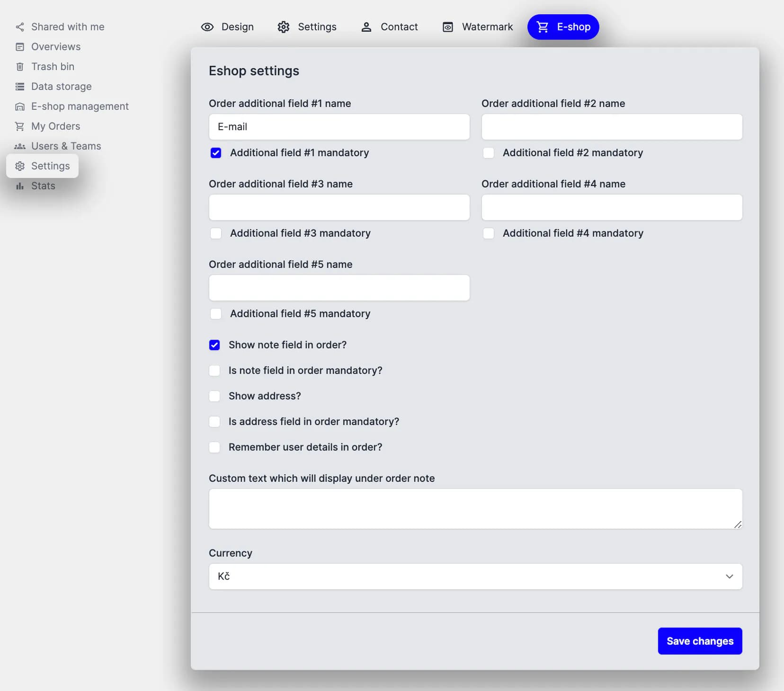Click the Users & Teams group icon

point(19,146)
